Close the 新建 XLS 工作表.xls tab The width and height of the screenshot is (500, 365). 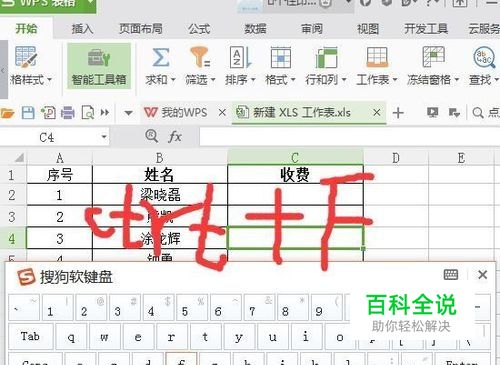[377, 113]
